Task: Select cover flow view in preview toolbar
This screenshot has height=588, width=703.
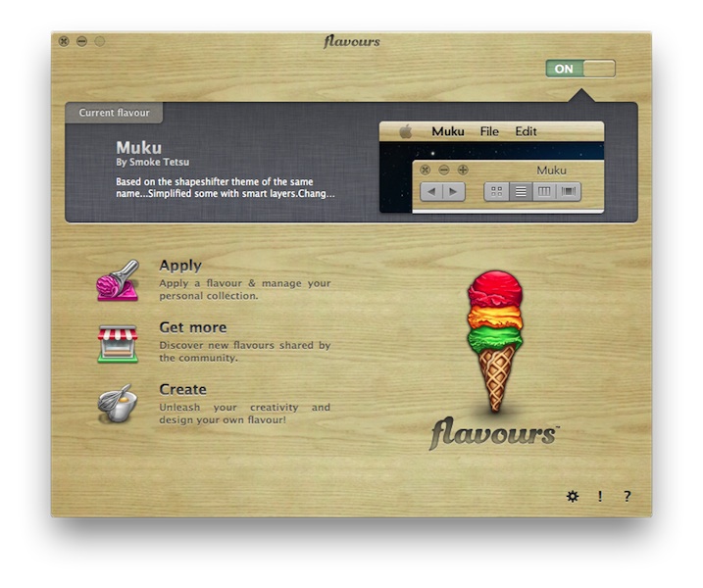Action: tap(568, 192)
